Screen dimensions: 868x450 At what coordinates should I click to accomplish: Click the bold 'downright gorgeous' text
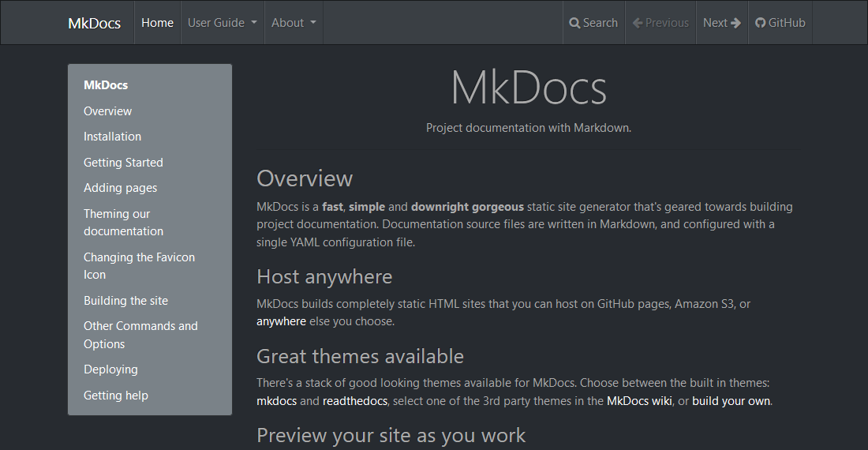pyautogui.click(x=467, y=207)
